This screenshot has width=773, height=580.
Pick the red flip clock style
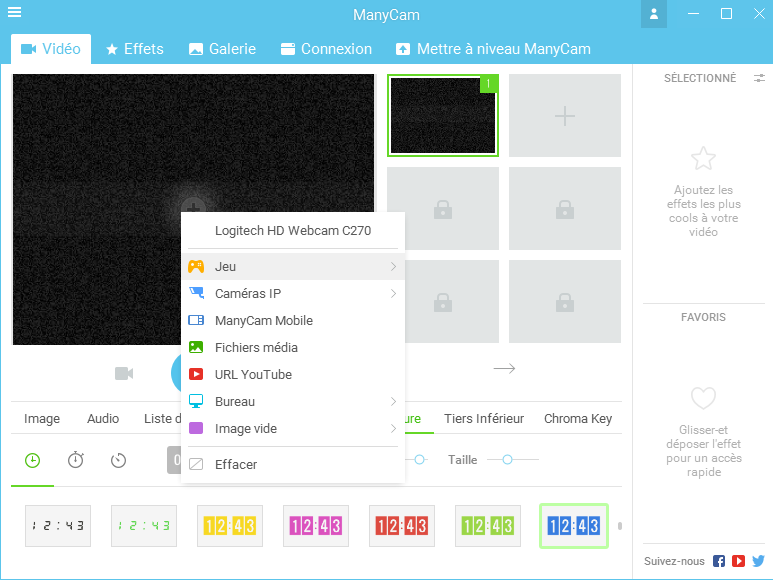[402, 526]
